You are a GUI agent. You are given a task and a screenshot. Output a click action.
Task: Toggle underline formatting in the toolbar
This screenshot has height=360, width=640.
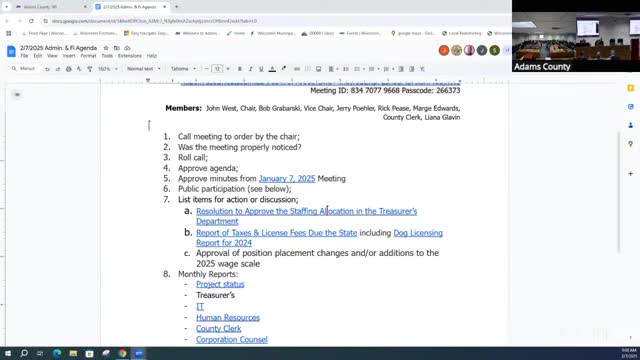pyautogui.click(x=261, y=69)
